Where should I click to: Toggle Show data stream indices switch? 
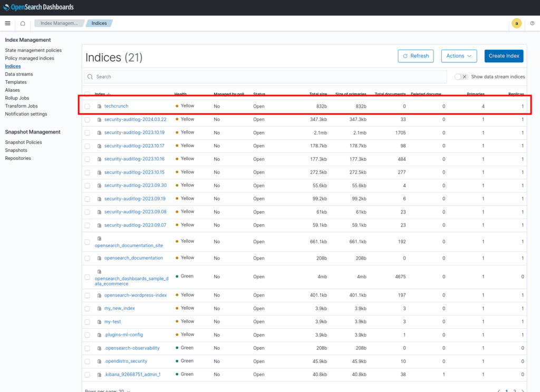click(461, 77)
